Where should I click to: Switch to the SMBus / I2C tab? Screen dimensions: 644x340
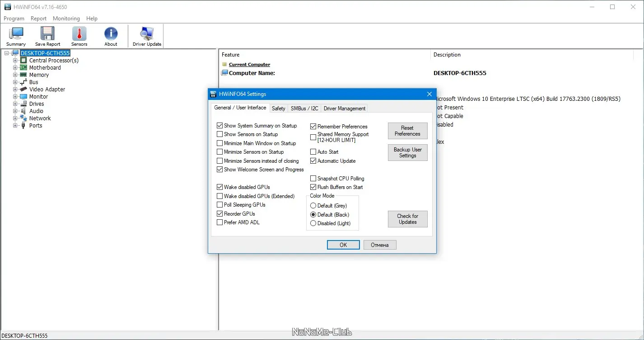pyautogui.click(x=304, y=109)
